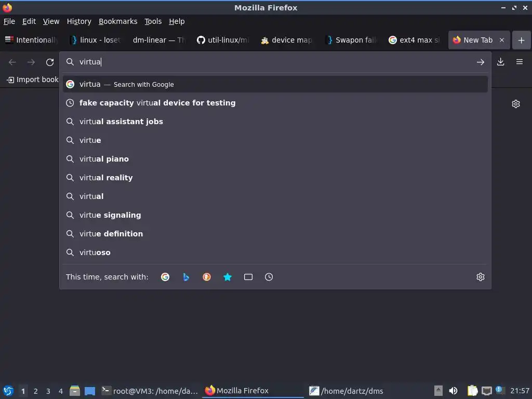The width and height of the screenshot is (532, 399).
Task: Pick 'virtual piano' suggestion
Action: [275, 159]
